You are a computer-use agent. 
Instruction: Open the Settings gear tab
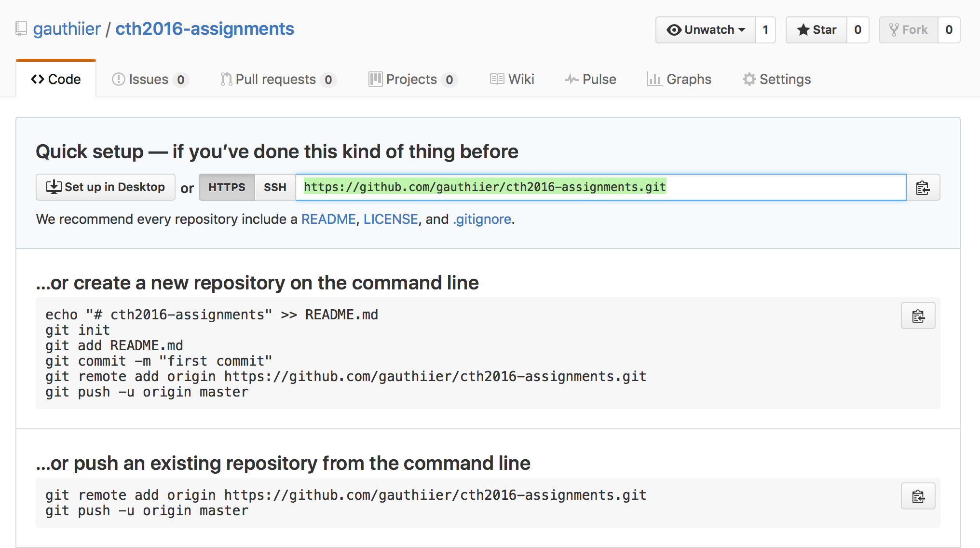[776, 79]
